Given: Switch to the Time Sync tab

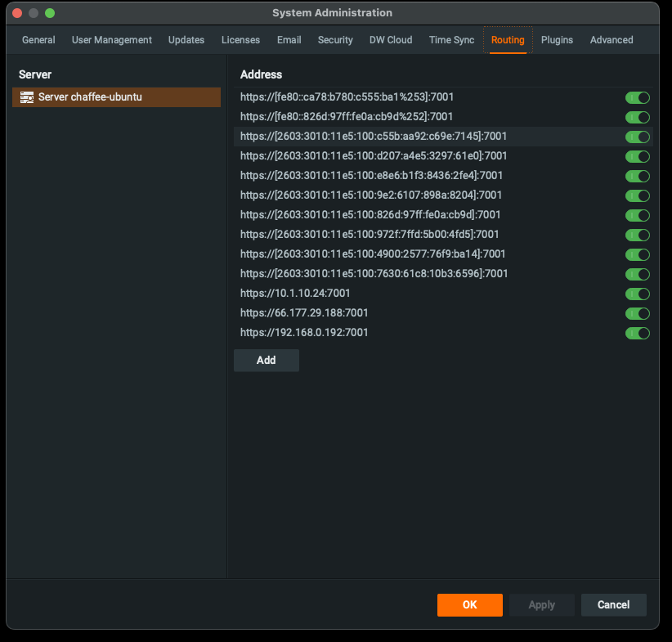Looking at the screenshot, I should pos(451,40).
